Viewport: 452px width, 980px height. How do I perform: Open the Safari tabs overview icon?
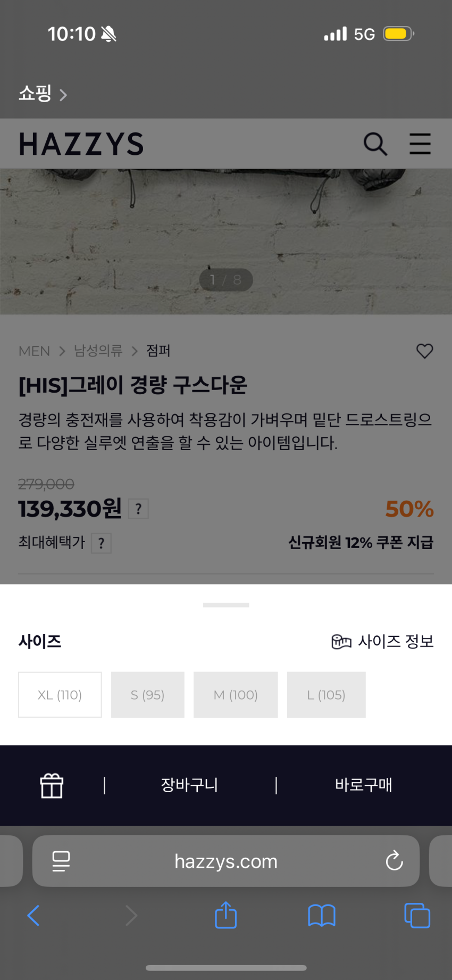417,916
